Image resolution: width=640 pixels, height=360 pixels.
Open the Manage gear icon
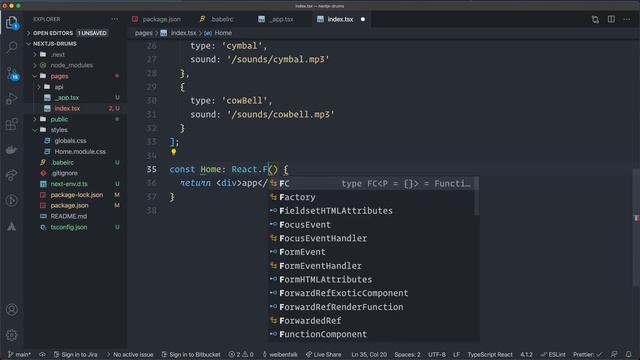(x=12, y=335)
